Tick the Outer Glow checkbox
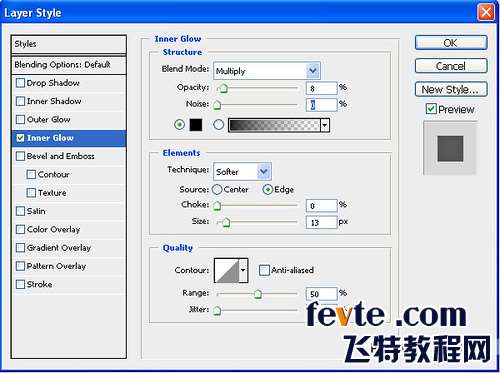Image resolution: width=500 pixels, height=373 pixels. [20, 119]
